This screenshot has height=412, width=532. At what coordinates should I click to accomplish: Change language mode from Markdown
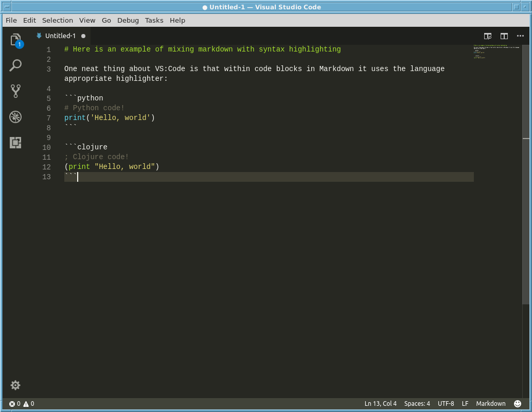491,404
